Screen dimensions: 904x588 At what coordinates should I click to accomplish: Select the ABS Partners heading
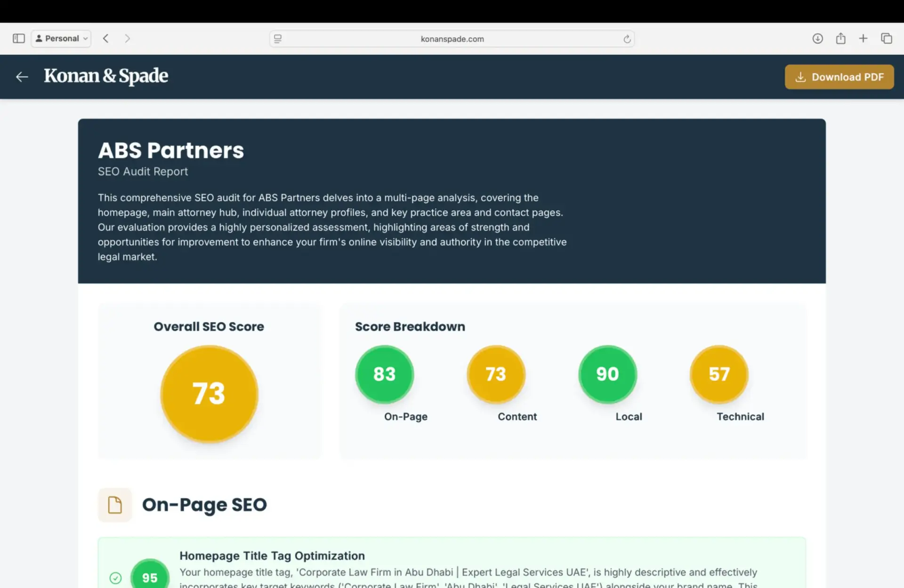pos(171,150)
